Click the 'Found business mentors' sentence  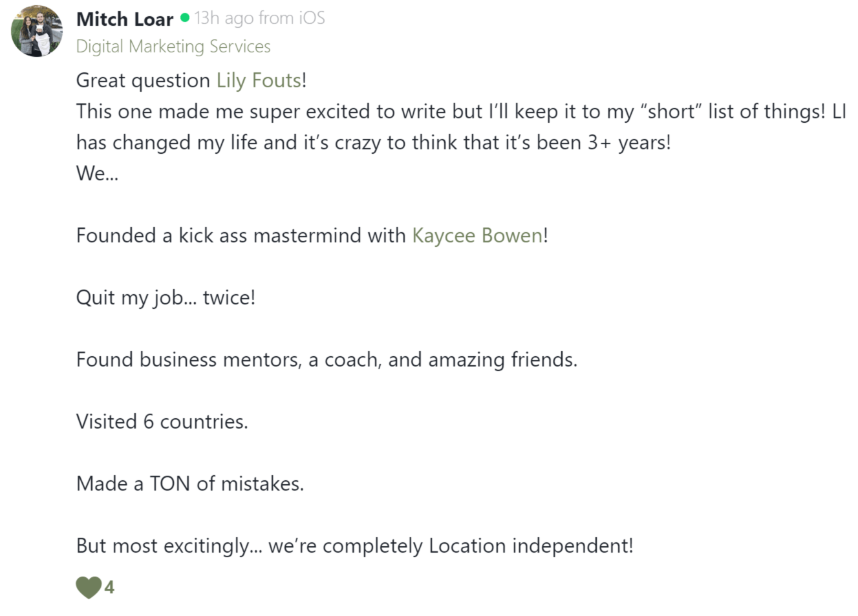point(327,359)
